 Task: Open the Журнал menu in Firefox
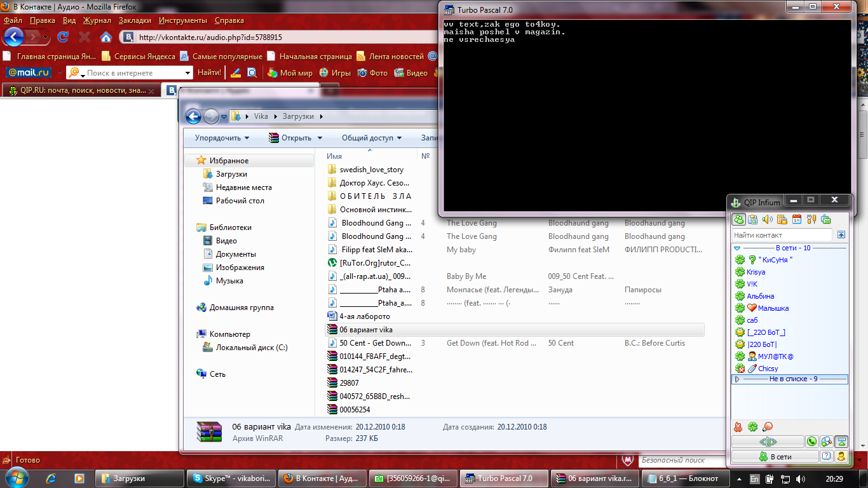pyautogui.click(x=97, y=20)
